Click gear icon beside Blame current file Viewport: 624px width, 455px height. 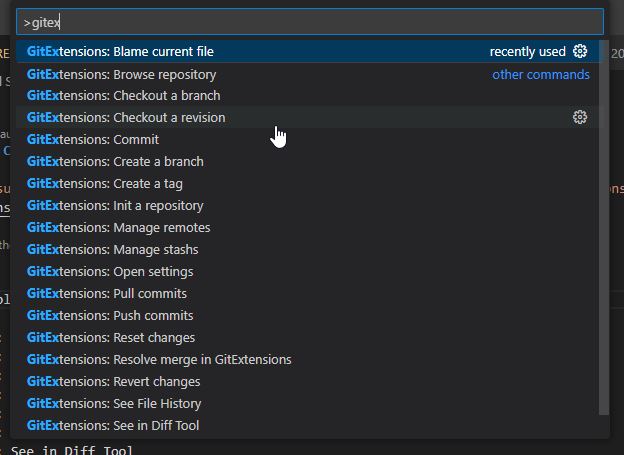(x=580, y=52)
